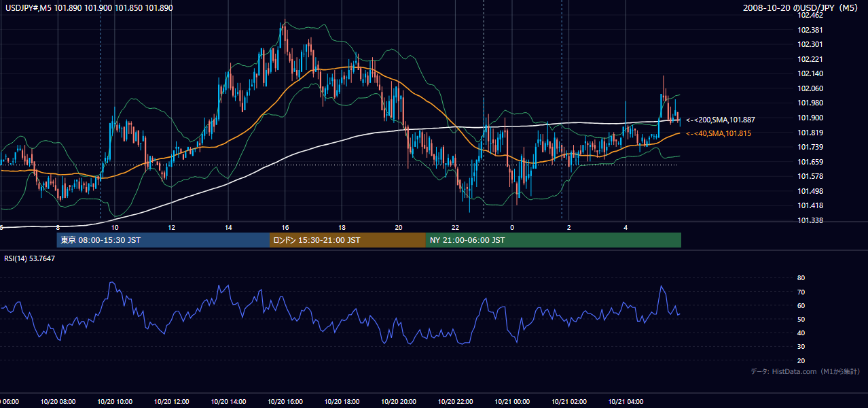Image resolution: width=868 pixels, height=408 pixels.
Task: Click the RSI(14) 53.7647 indicator label
Action: (x=30, y=258)
